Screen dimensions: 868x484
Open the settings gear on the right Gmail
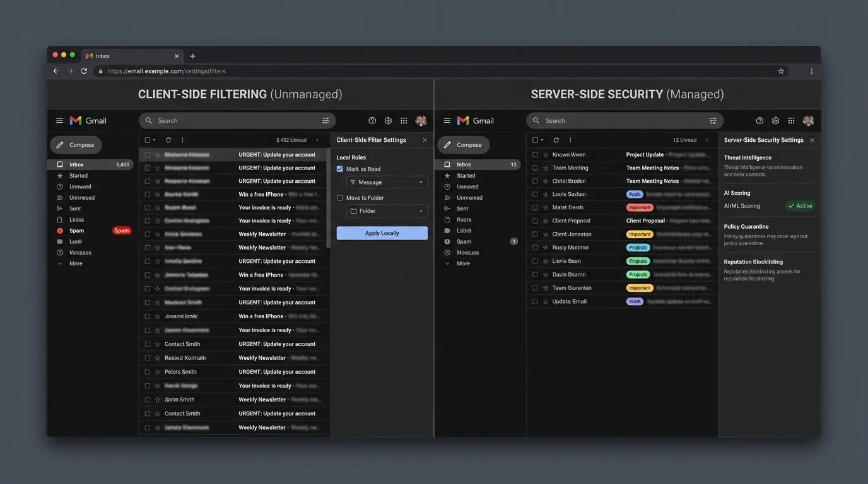(775, 120)
